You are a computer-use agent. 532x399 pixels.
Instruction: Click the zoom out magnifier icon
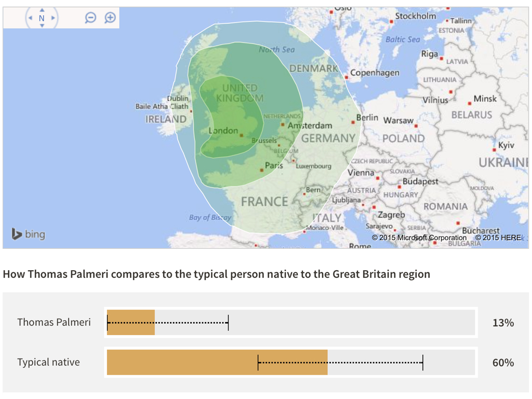[90, 18]
